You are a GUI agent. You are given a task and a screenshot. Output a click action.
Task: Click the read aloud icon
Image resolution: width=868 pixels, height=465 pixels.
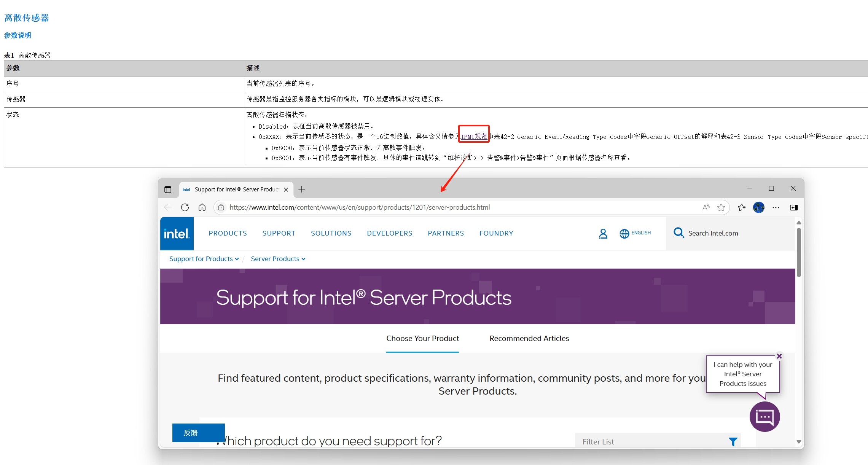[706, 207]
